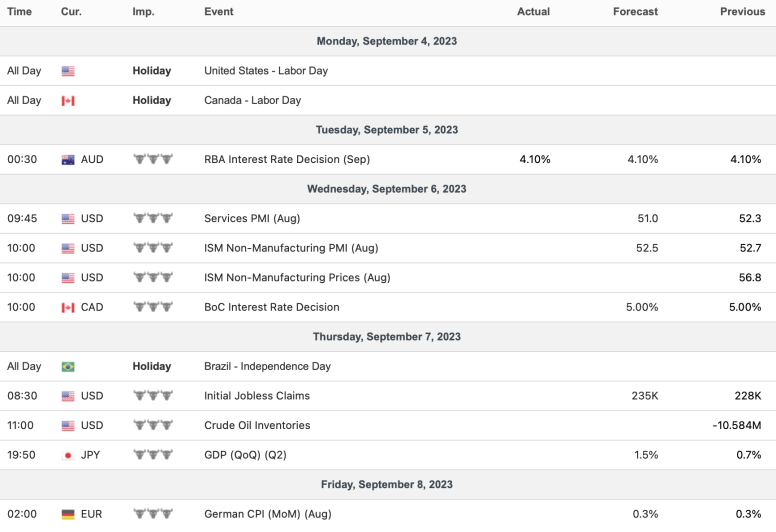The height and width of the screenshot is (532, 776).
Task: Click the US flag beside Labor Day
Action: click(x=68, y=71)
